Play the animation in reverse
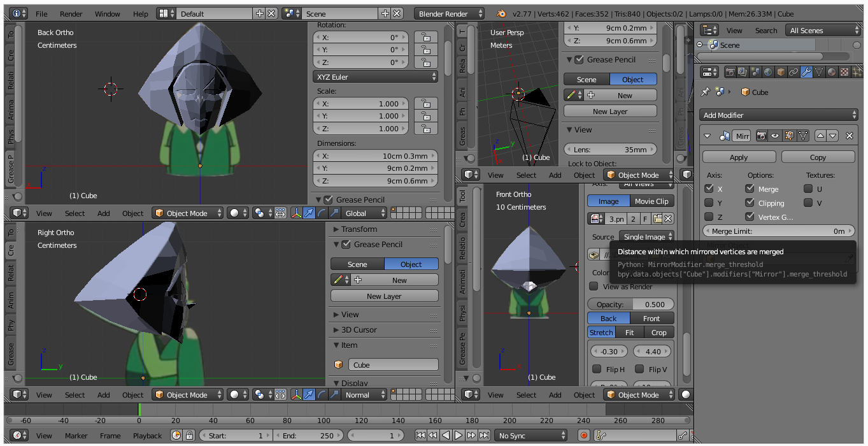Viewport: 868px width, 446px height. 446,435
